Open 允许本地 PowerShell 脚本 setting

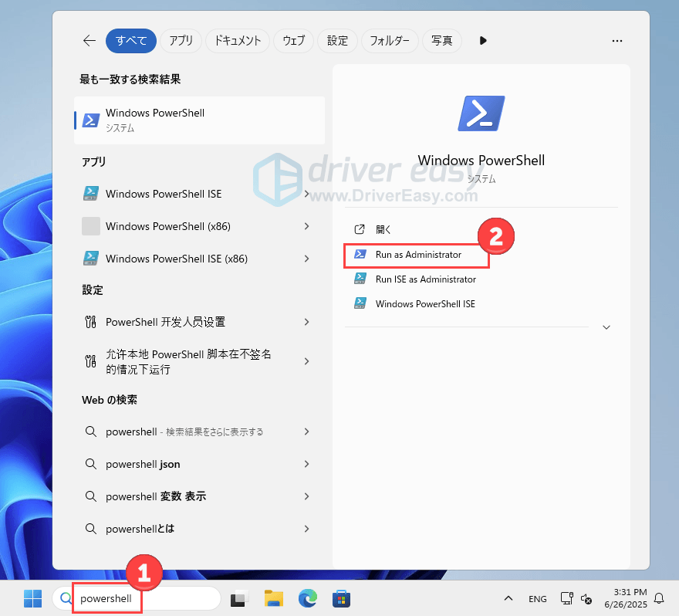click(188, 362)
